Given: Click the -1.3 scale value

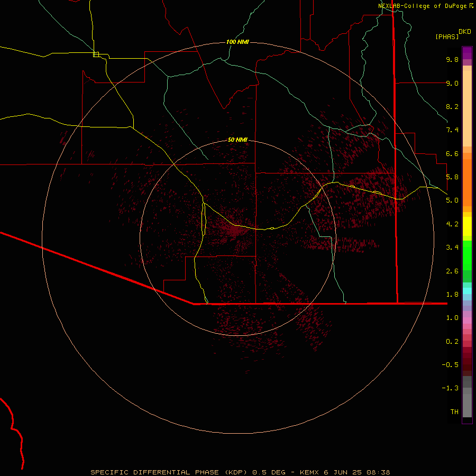Looking at the screenshot, I should click(x=450, y=388).
